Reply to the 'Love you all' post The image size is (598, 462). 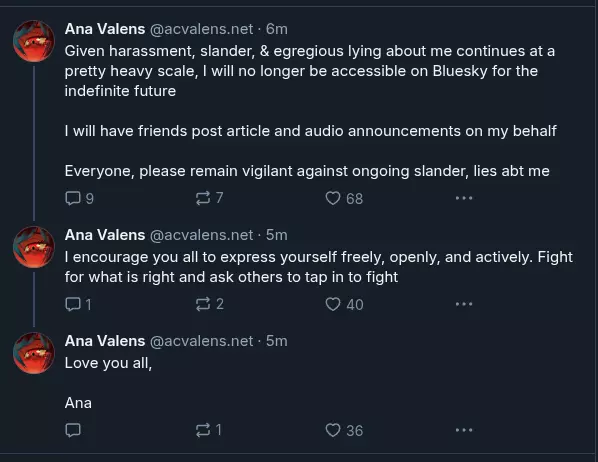73,430
